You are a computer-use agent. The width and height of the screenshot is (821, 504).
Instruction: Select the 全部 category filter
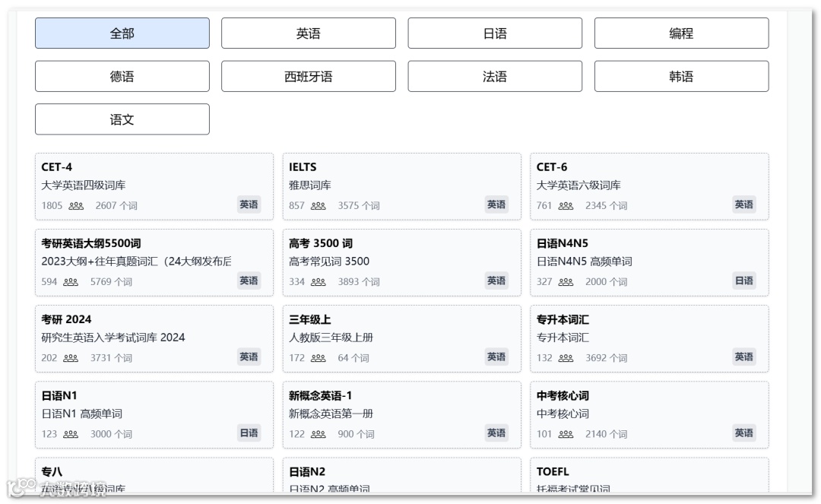pyautogui.click(x=122, y=33)
